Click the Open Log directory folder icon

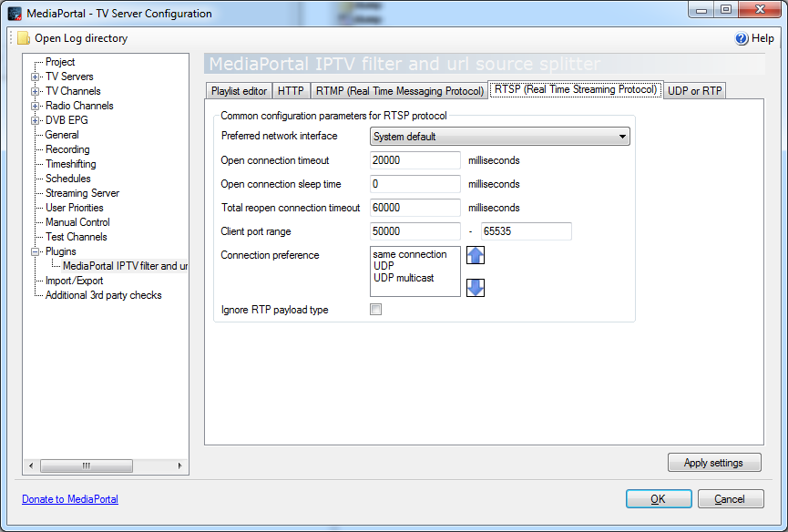coord(24,38)
